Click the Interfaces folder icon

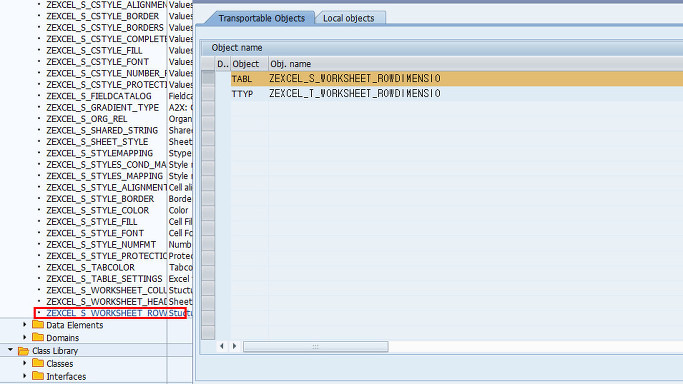(38, 376)
